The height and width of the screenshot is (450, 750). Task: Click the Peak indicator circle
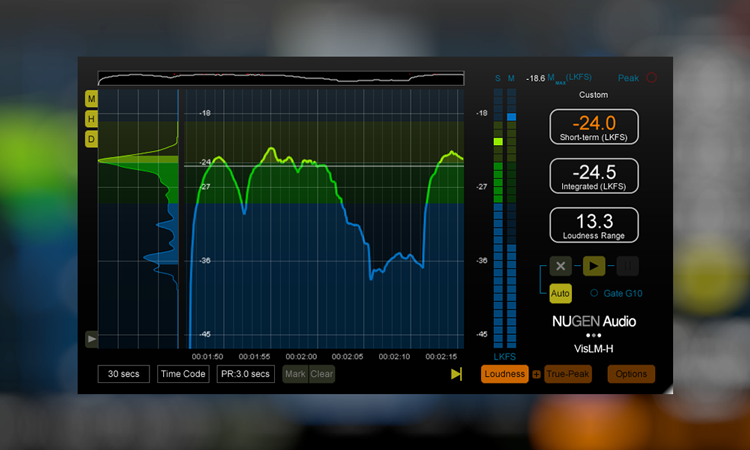coord(651,77)
